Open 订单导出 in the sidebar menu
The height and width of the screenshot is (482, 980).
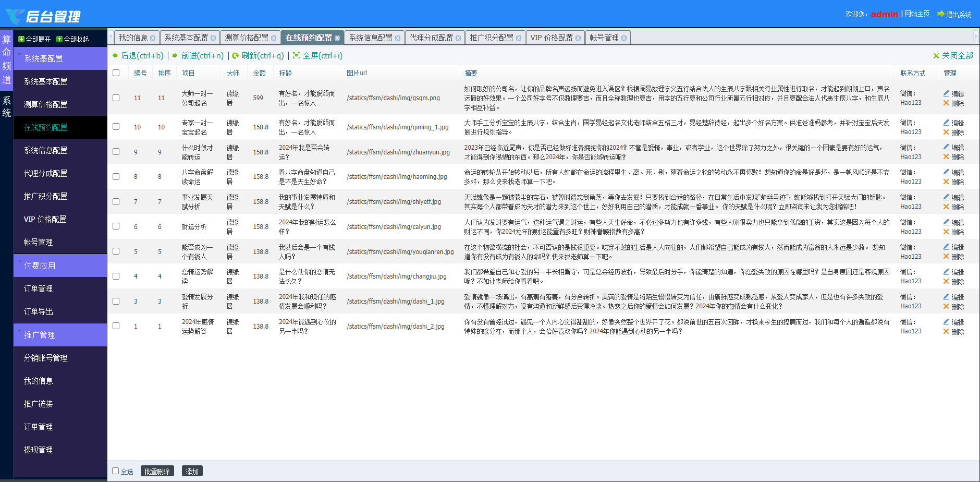[x=39, y=311]
